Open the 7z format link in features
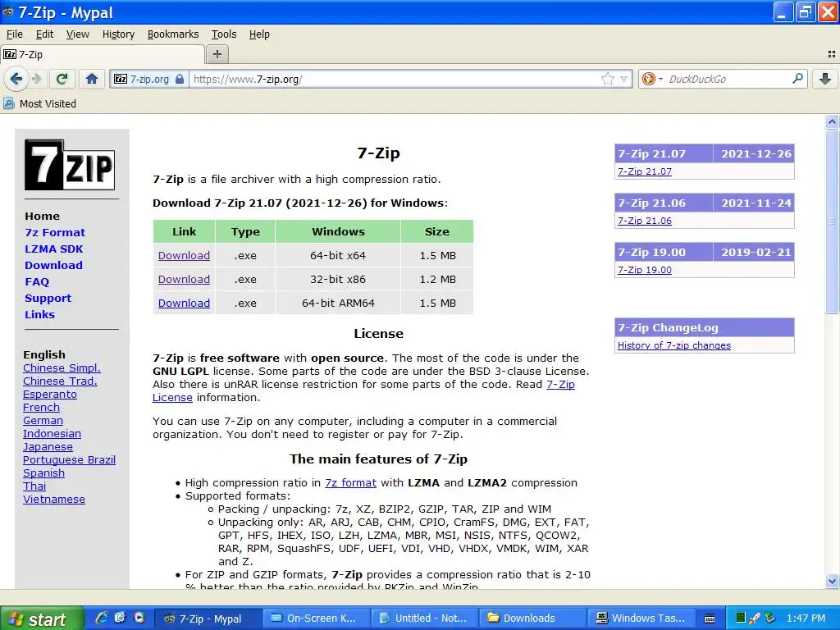The width and height of the screenshot is (840, 630). click(350, 482)
